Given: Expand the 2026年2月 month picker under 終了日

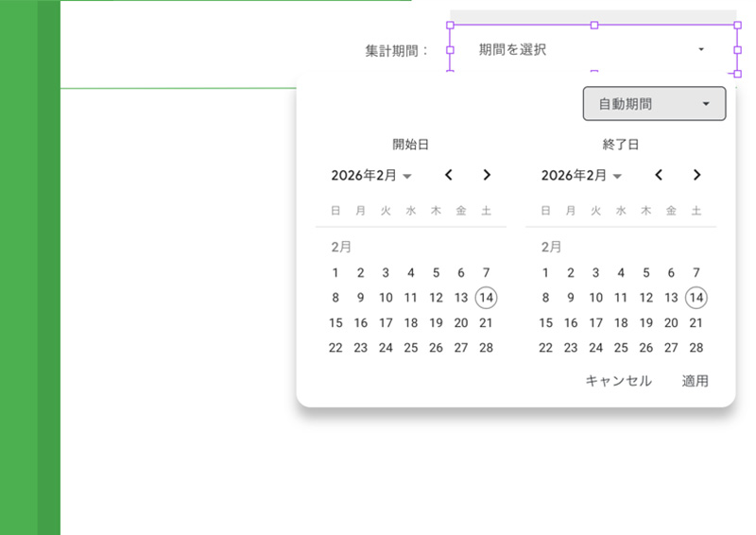Looking at the screenshot, I should pos(581,176).
